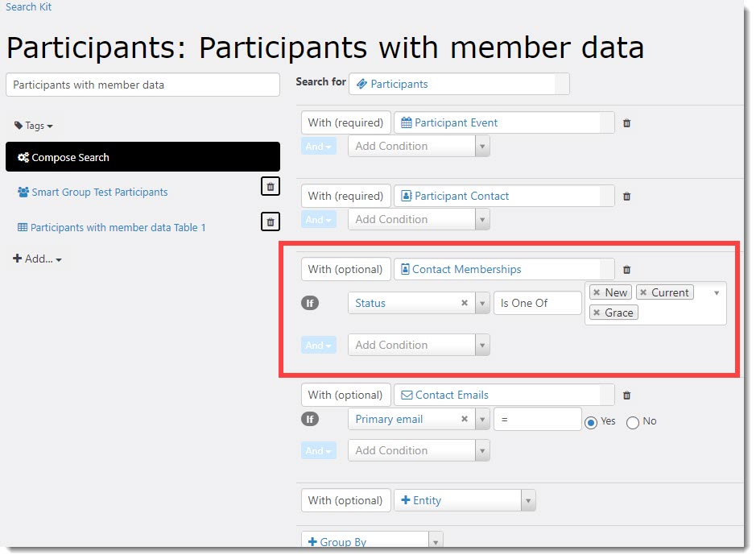Remove the Contact Memberships join
This screenshot has width=756, height=559.
tap(627, 270)
